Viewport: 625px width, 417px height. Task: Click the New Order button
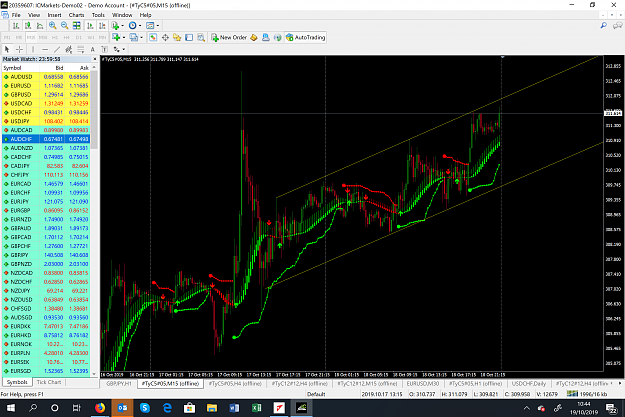coord(229,37)
